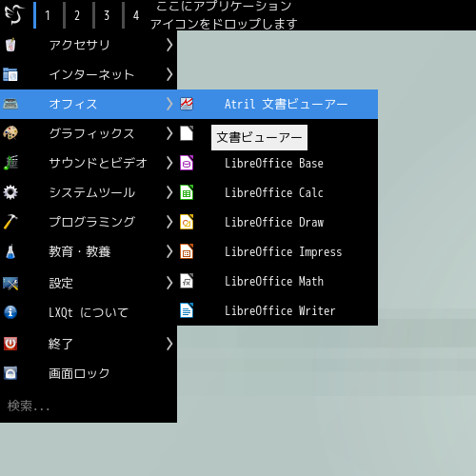Select the オフィス menu category
The height and width of the screenshot is (476, 476).
(x=89, y=104)
